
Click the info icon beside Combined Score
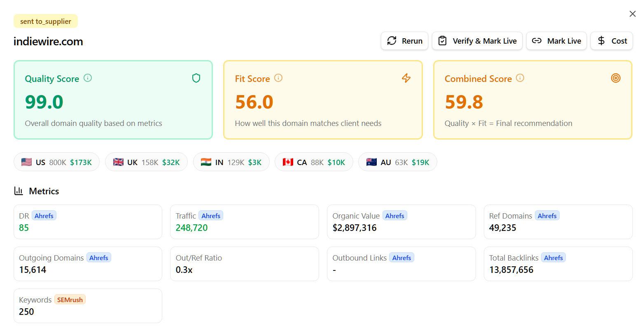point(520,78)
